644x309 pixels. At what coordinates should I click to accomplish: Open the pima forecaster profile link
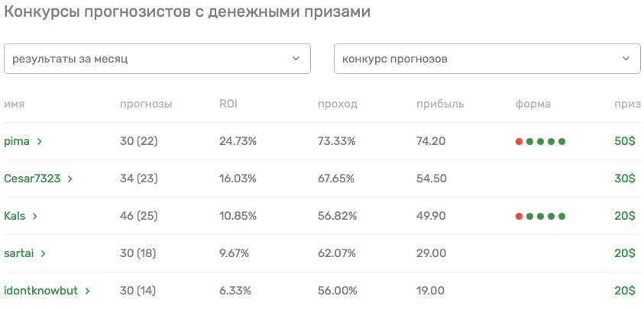click(x=17, y=142)
